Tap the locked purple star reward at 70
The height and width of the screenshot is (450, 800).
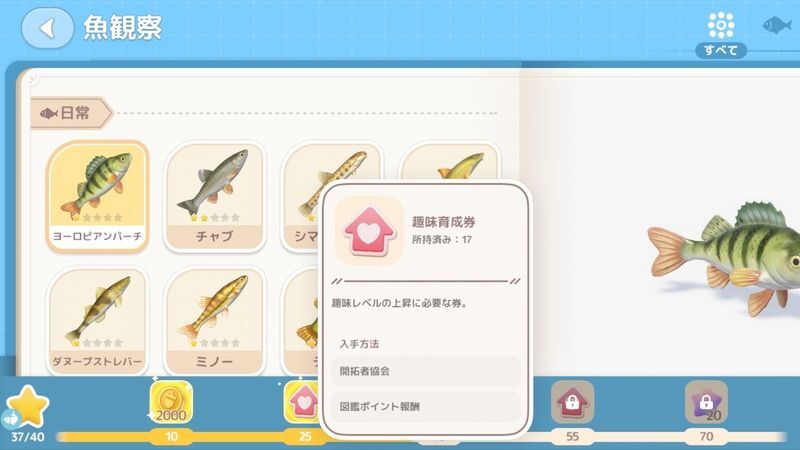point(706,402)
